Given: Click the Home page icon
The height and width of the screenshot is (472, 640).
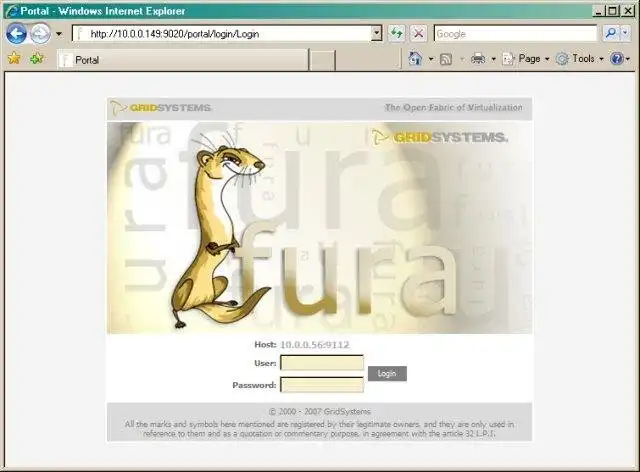Looking at the screenshot, I should [415, 59].
